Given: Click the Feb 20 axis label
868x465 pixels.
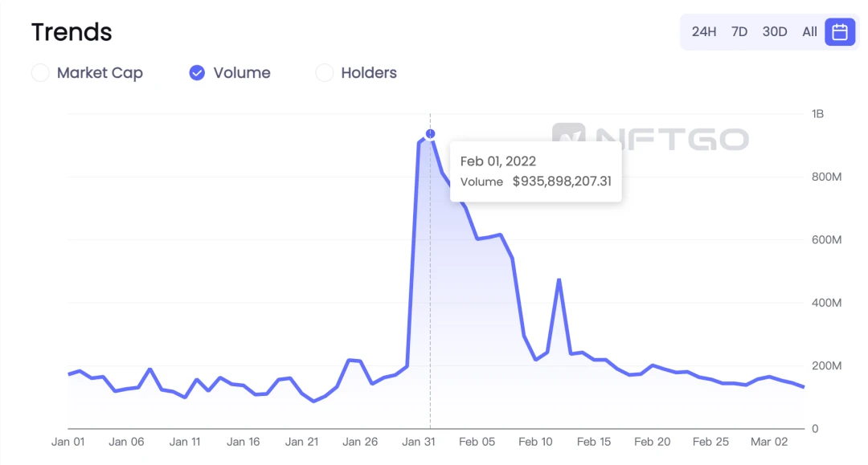Looking at the screenshot, I should (x=652, y=442).
